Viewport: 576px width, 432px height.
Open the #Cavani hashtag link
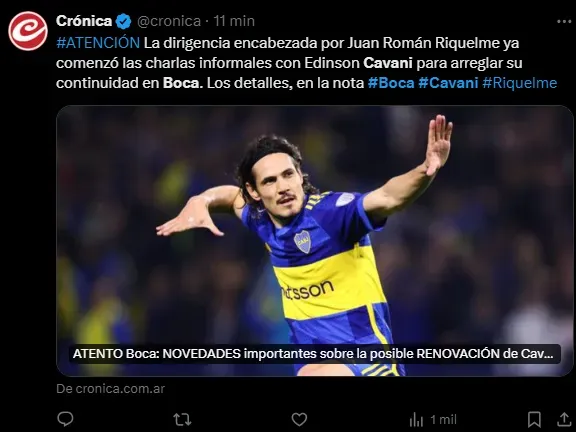449,83
